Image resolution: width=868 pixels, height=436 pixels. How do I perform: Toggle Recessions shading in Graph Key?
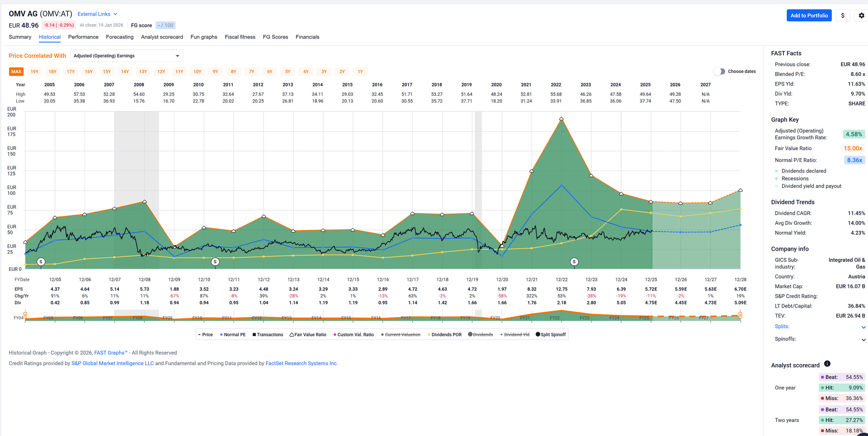[x=795, y=179]
